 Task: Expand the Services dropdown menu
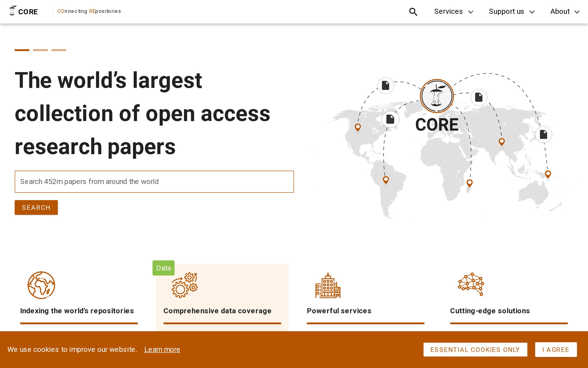coord(454,11)
